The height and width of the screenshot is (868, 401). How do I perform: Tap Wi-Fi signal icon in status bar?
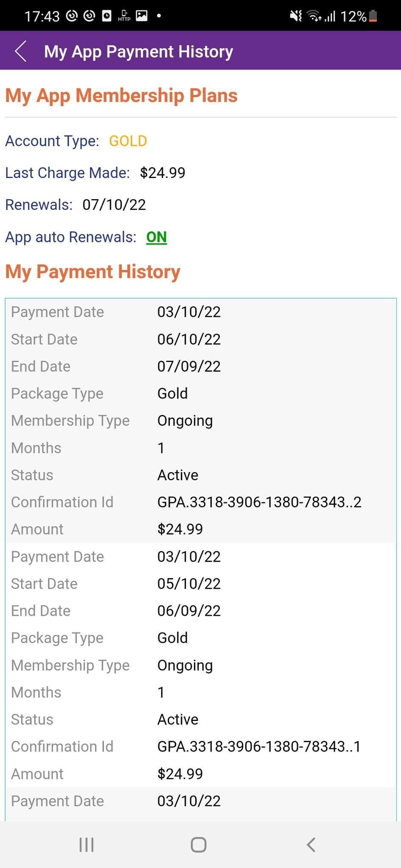point(314,16)
